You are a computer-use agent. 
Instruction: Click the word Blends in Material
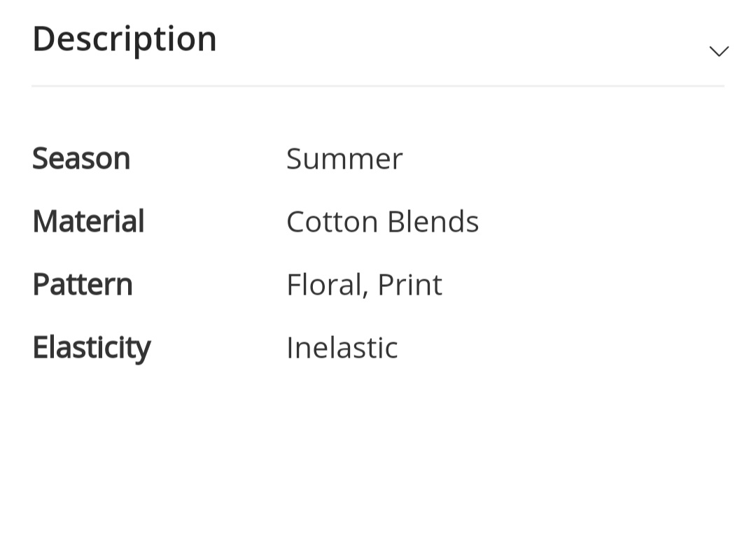coord(433,222)
